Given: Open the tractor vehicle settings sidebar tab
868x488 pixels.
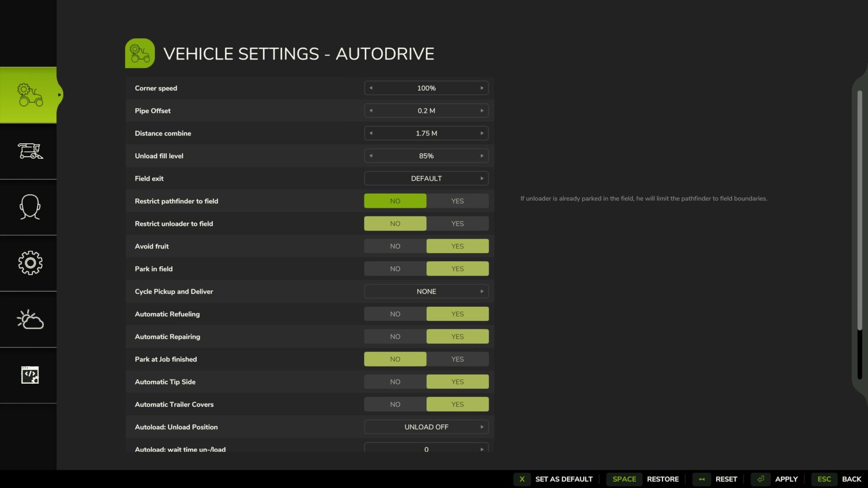Looking at the screenshot, I should 30,95.
